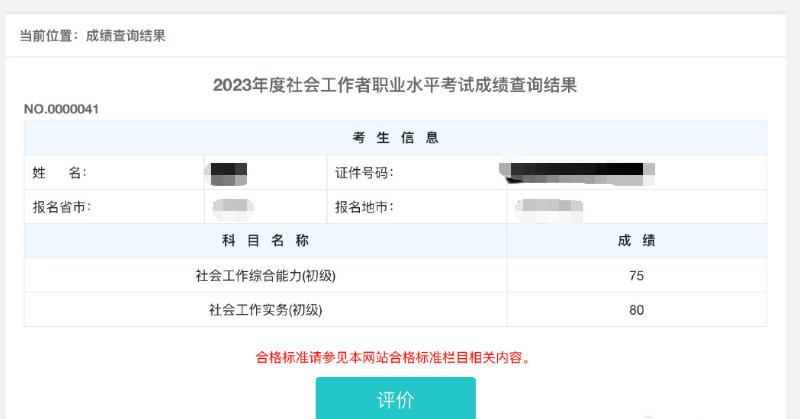Click the 成绩 column header
Viewport: 800px width, 419px height.
coord(636,241)
